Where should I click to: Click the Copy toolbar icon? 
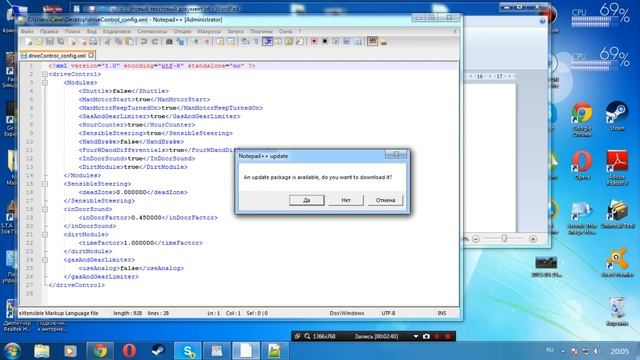(x=119, y=42)
